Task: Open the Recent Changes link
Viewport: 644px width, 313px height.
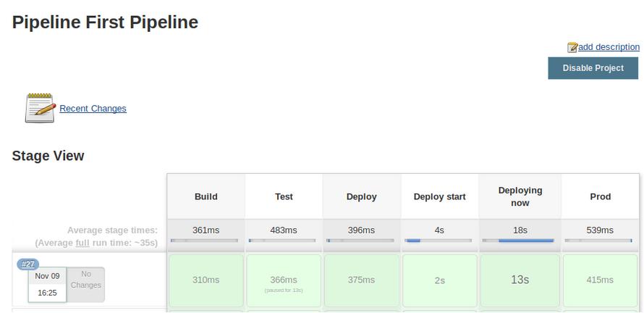Action: coord(93,109)
